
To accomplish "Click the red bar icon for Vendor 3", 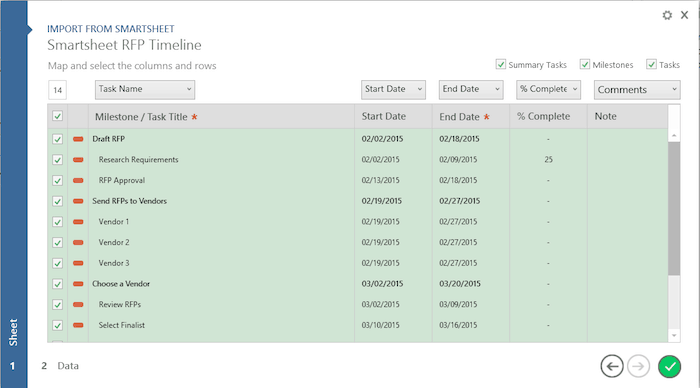I will click(78, 263).
